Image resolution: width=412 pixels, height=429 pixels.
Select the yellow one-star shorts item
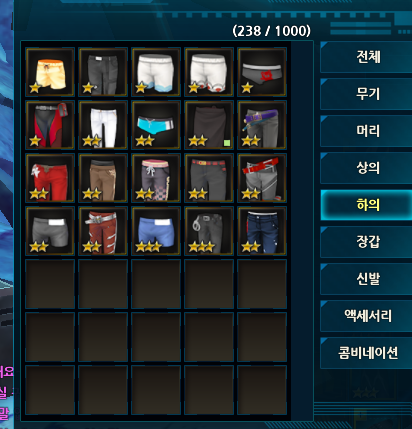tap(50, 72)
